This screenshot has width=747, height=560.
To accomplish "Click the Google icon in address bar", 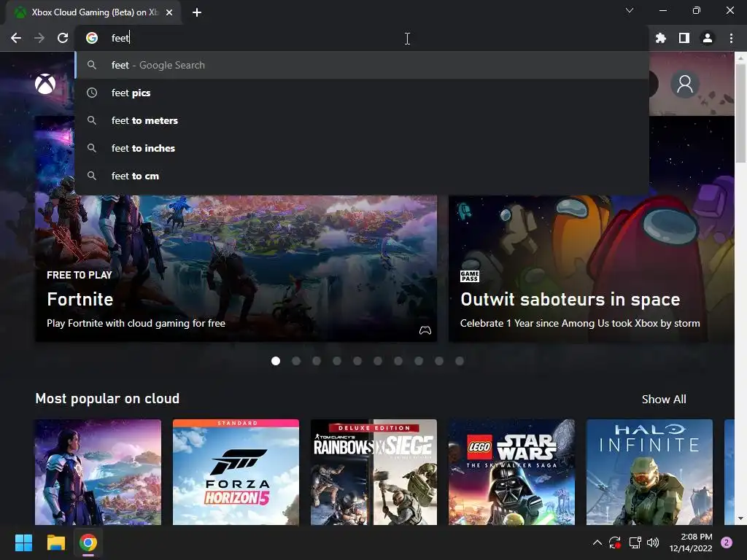I will click(x=92, y=38).
